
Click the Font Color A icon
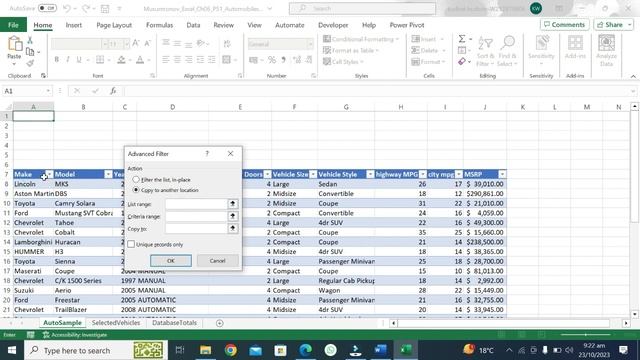[140, 60]
